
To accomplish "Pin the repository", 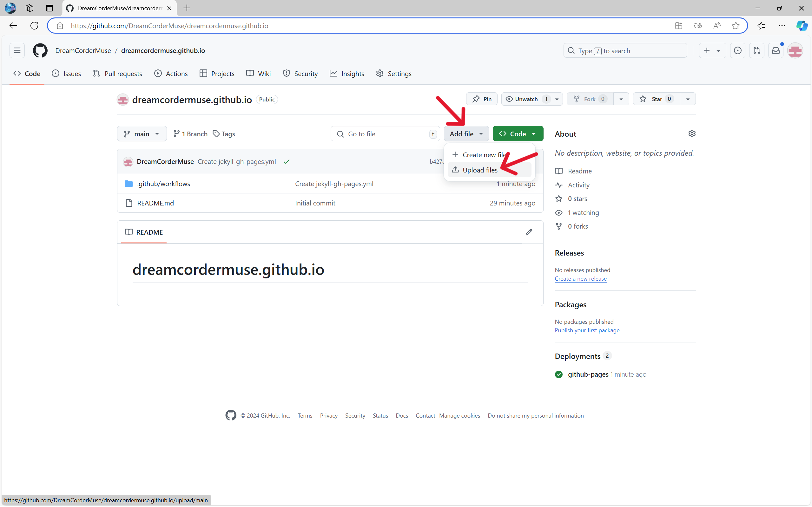I will point(481,99).
